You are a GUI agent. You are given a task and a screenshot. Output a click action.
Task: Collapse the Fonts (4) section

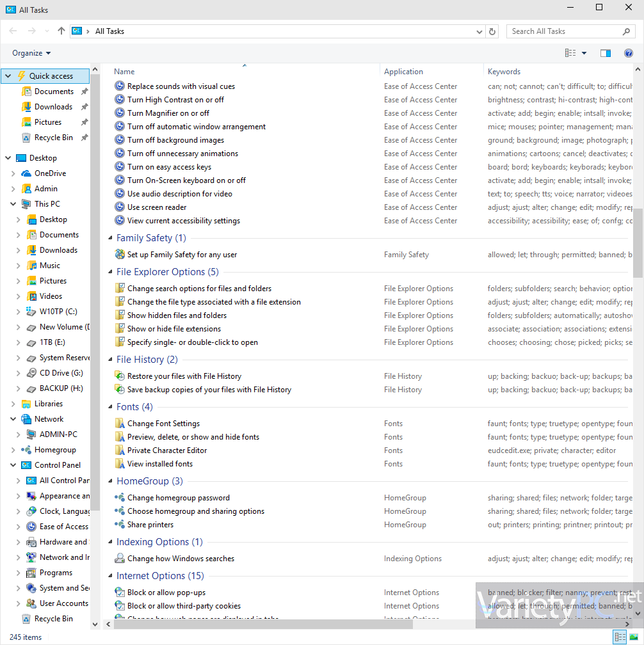[110, 406]
